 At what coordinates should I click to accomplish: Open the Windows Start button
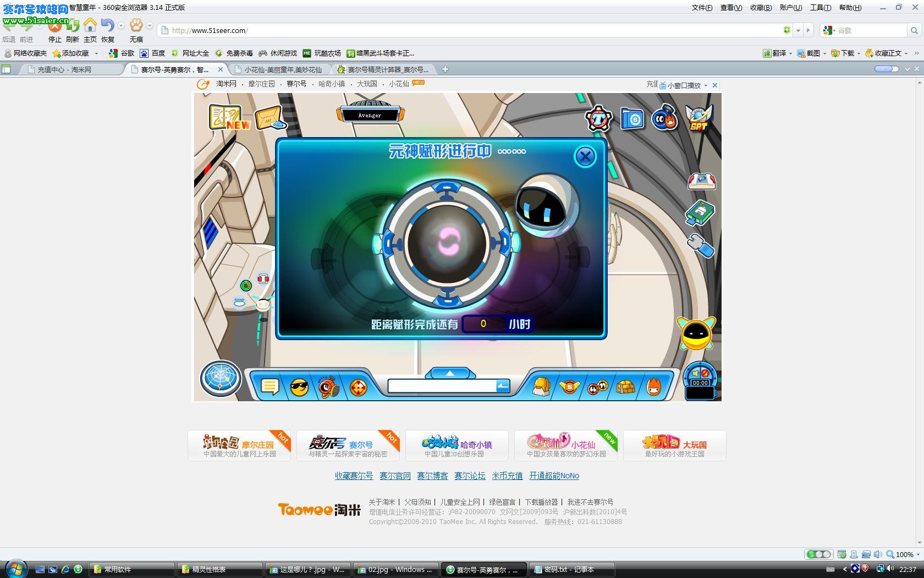15,569
